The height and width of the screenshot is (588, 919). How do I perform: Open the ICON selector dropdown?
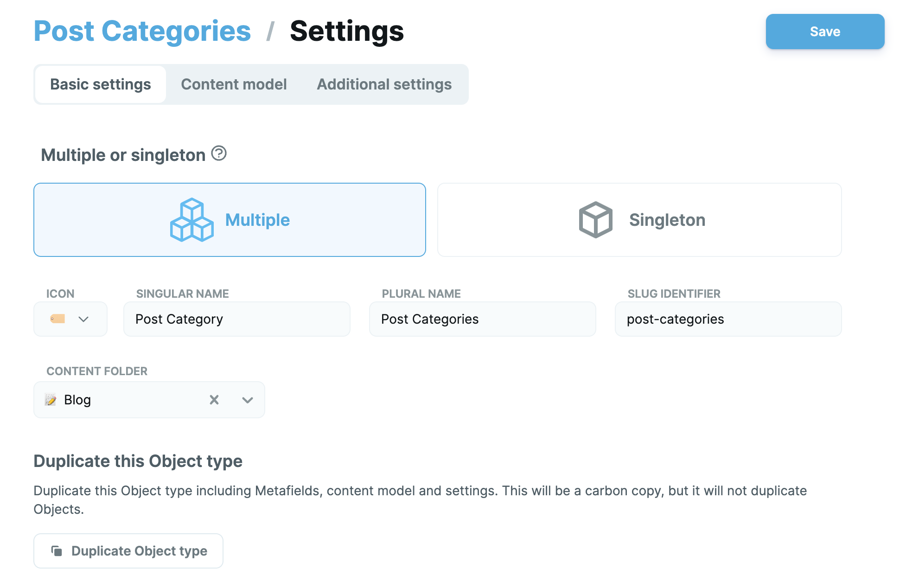pos(70,319)
